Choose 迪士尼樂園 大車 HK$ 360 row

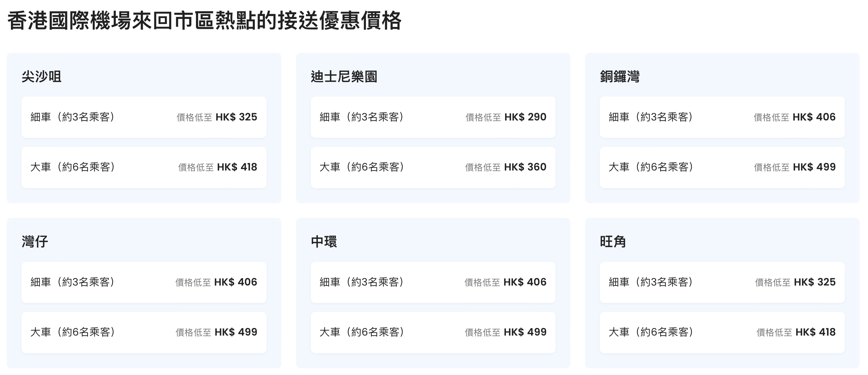(433, 167)
